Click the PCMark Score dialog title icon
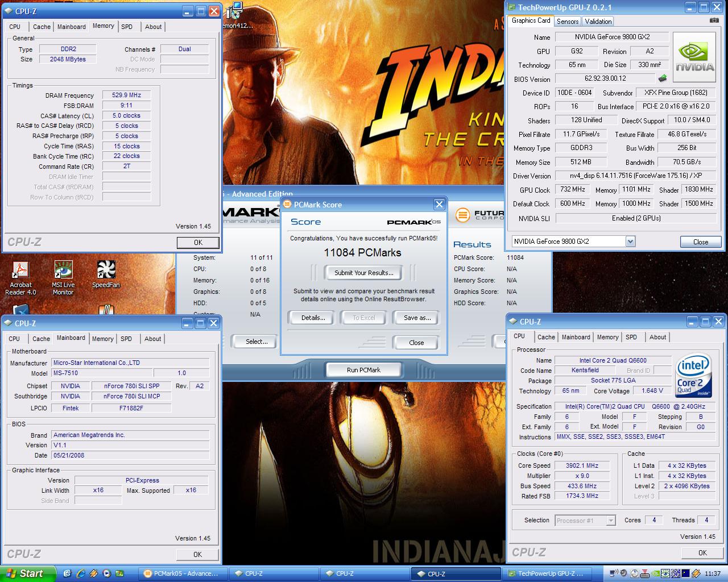The width and height of the screenshot is (728, 582). [287, 205]
